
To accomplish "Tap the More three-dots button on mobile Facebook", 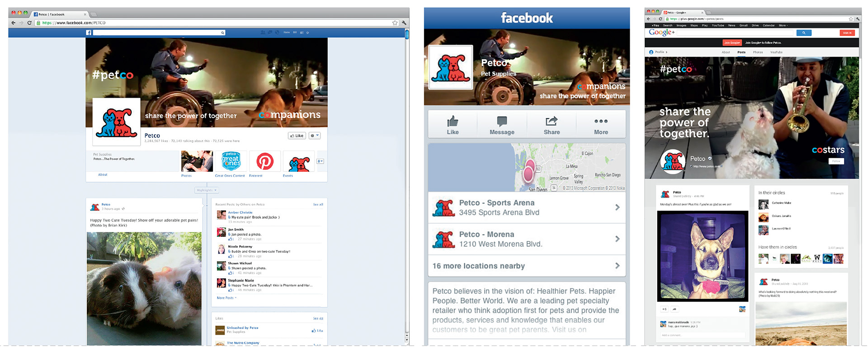I will click(601, 125).
